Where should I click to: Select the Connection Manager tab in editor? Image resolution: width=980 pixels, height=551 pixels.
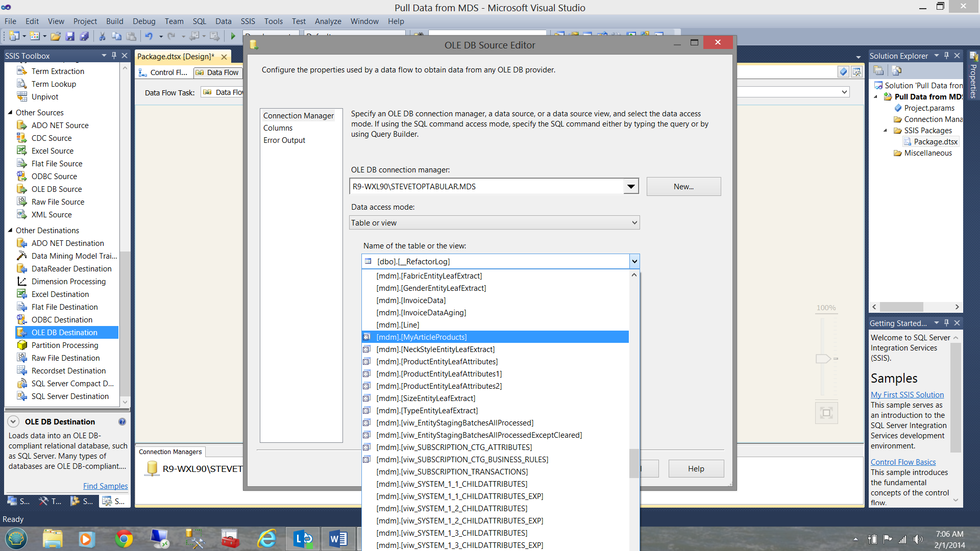click(298, 115)
